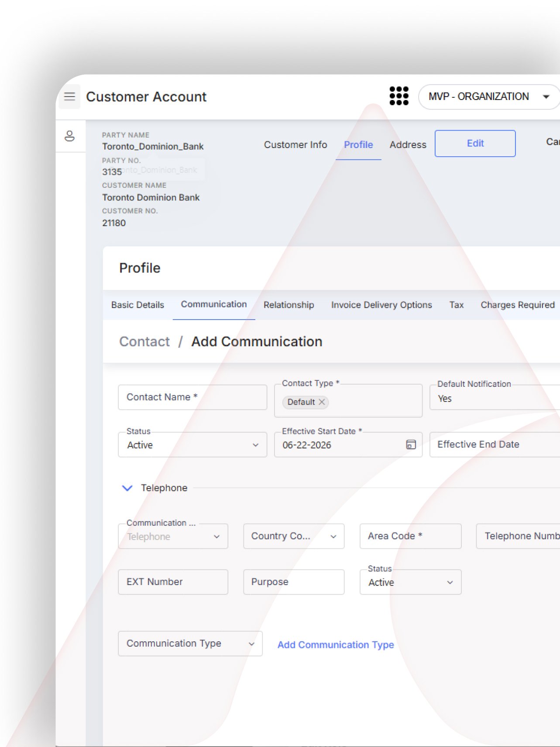Select the Communication tab

[214, 304]
